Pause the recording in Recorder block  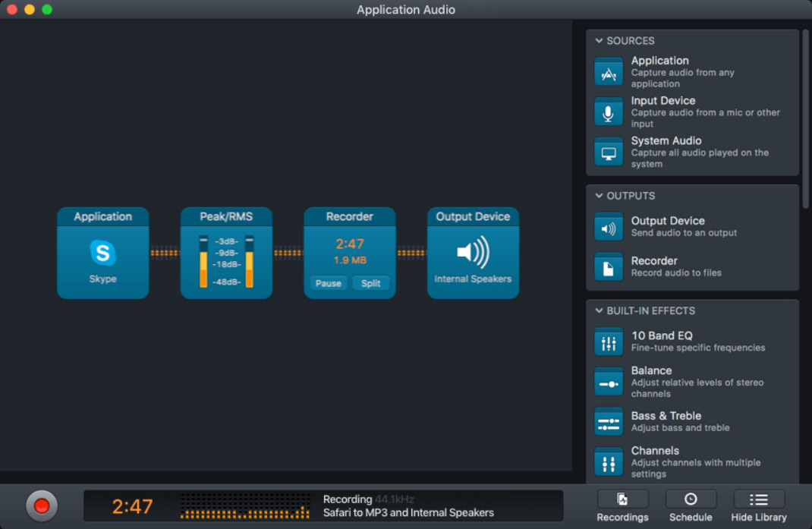(x=329, y=283)
